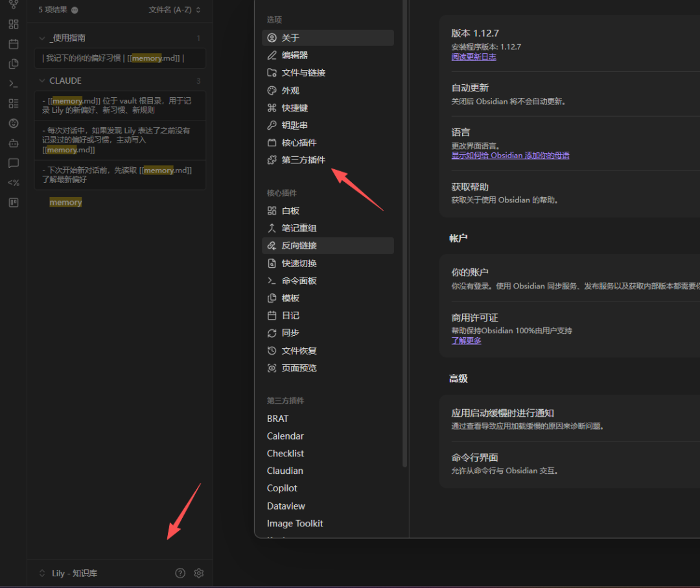Open the kanban board ribbon icon
Screen dimensions: 700x588
(14, 203)
